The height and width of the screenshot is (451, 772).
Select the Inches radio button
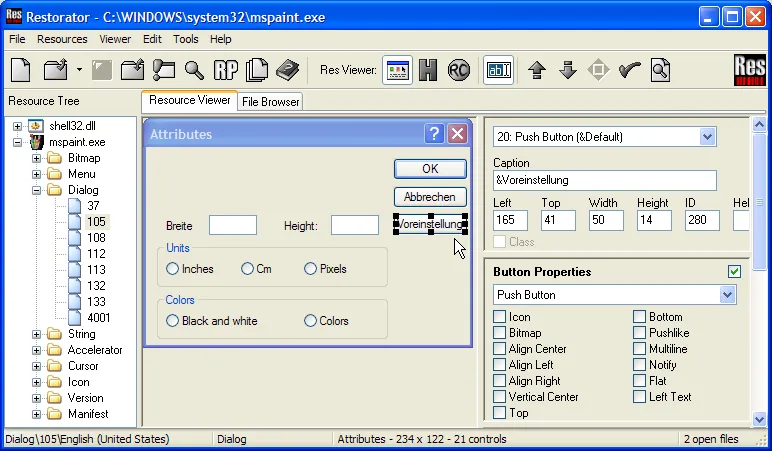click(x=173, y=269)
